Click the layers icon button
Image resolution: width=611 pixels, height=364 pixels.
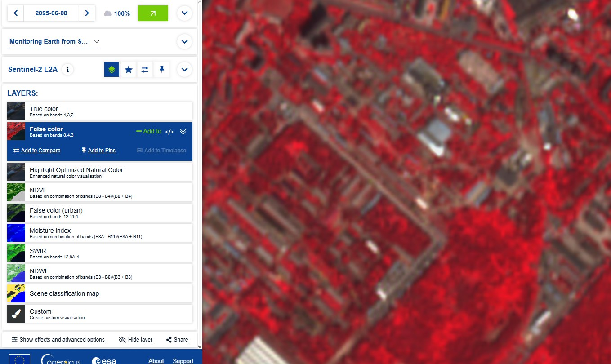112,70
